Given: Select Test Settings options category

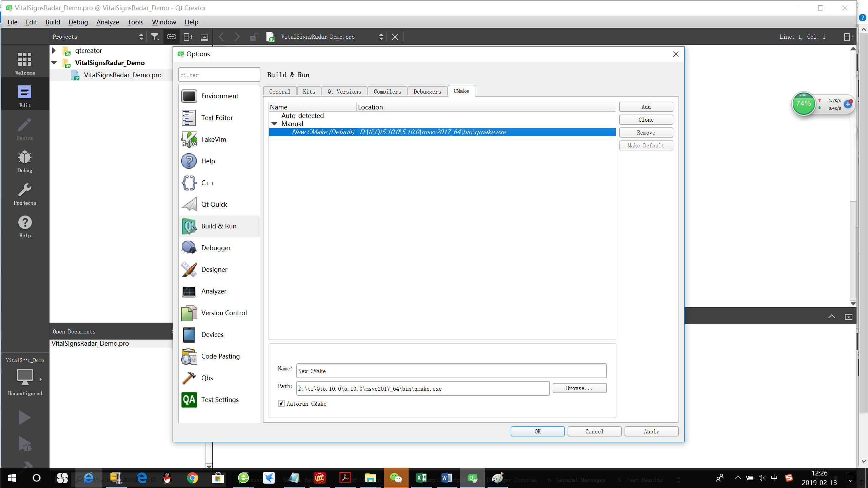Looking at the screenshot, I should (219, 400).
